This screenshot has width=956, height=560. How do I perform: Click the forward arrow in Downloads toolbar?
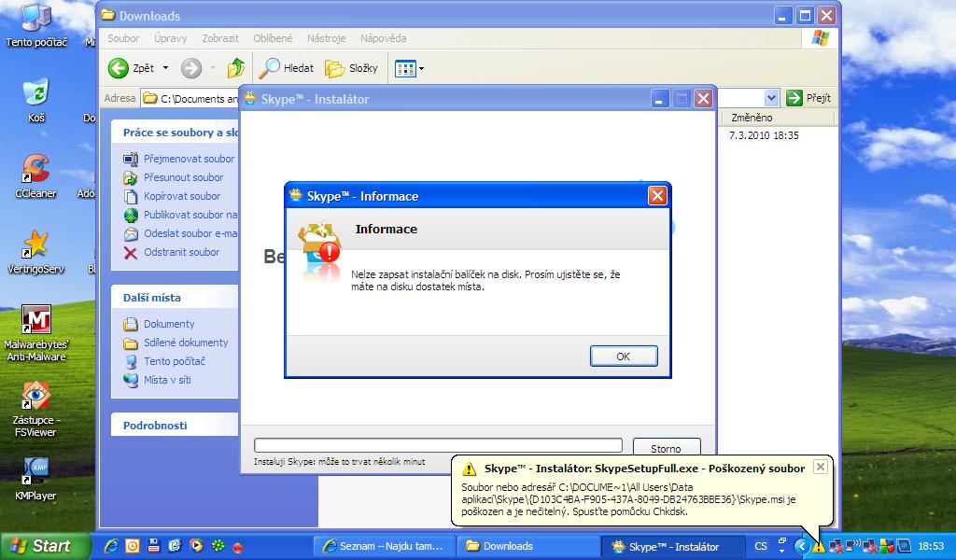(x=190, y=67)
